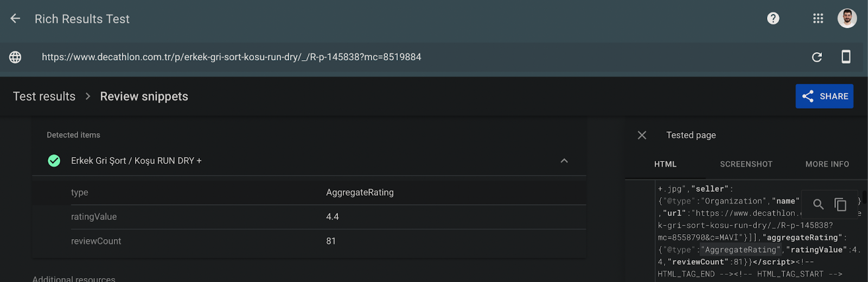The image size is (868, 282).
Task: Open the user account avatar
Action: [x=847, y=18]
